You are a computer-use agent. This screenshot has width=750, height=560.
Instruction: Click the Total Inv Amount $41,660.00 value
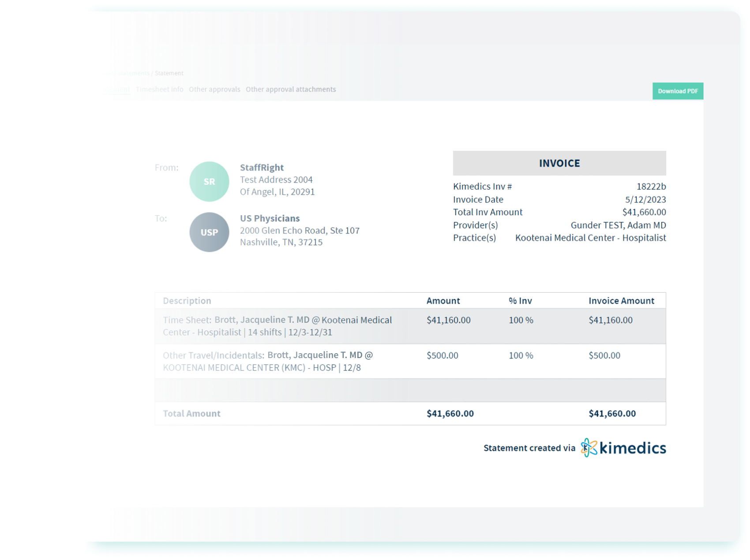644,212
